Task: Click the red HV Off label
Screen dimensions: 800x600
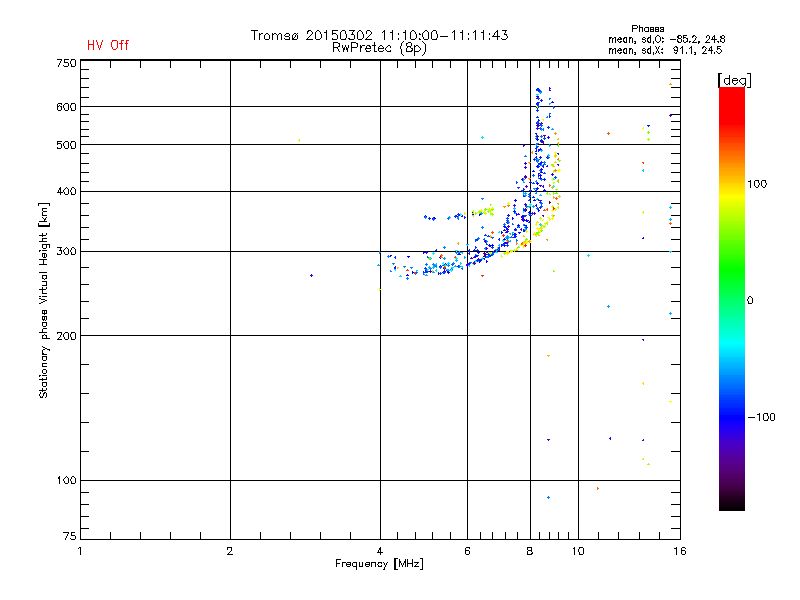Action: (x=108, y=45)
